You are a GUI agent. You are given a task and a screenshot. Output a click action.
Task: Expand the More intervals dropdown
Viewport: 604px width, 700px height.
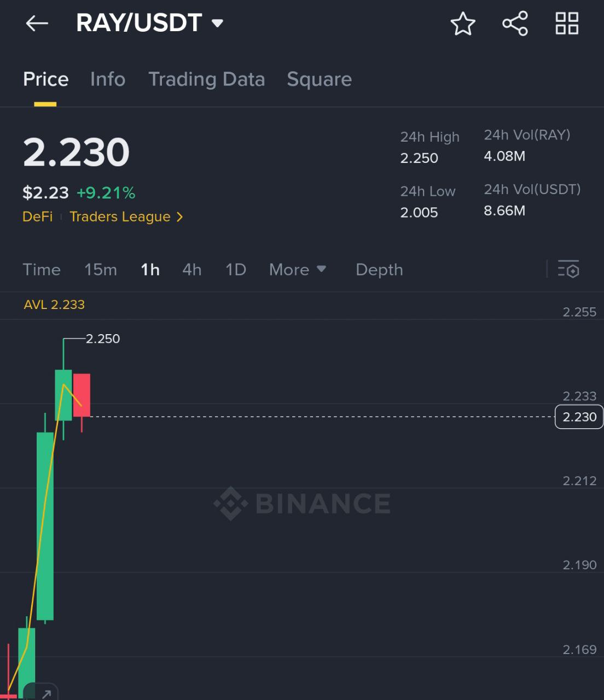298,270
